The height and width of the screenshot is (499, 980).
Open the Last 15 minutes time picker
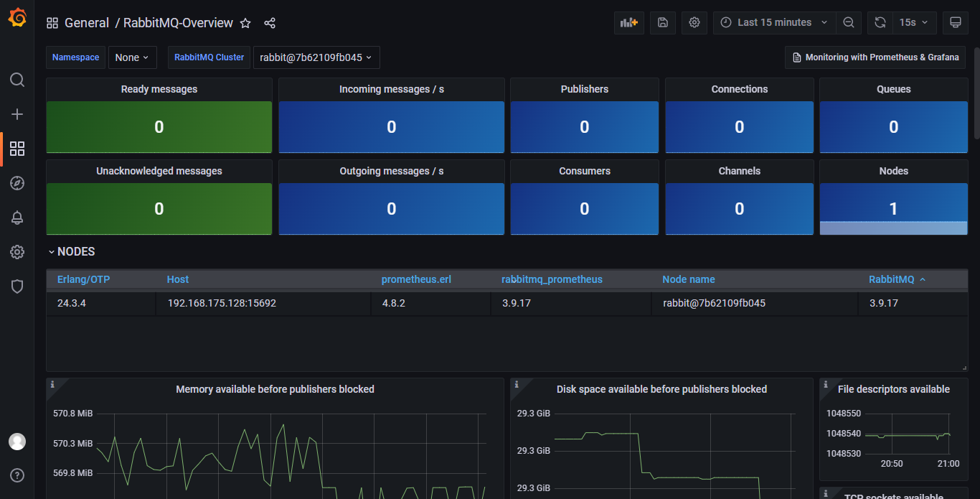[x=775, y=22]
